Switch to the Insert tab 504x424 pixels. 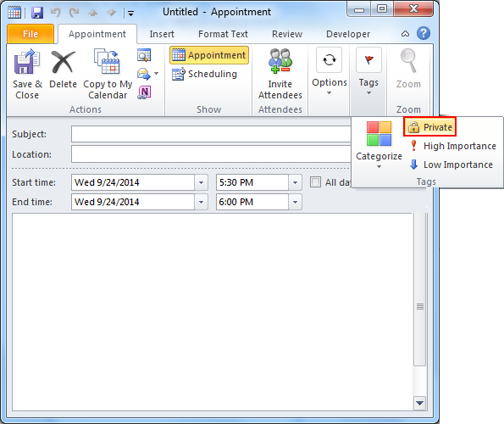[162, 34]
